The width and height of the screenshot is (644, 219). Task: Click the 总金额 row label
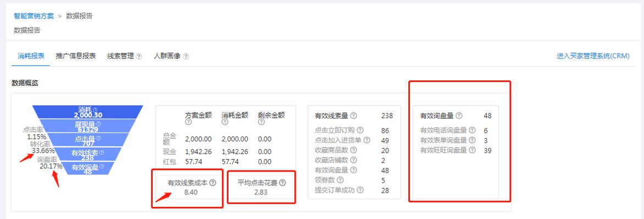tap(170, 139)
